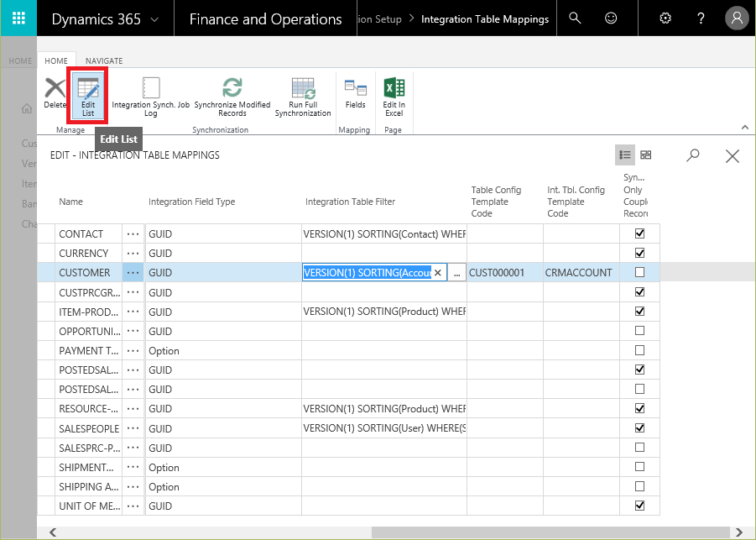
Task: Open row menu for CURRENCY
Action: click(133, 254)
